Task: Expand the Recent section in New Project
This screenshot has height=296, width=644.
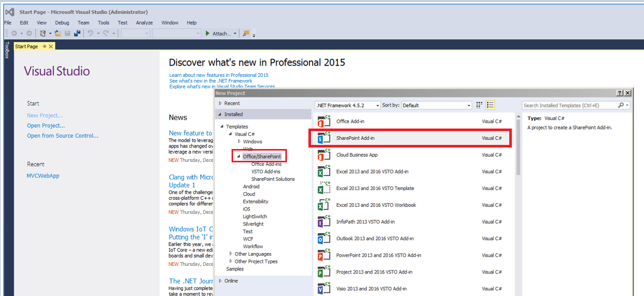Action: (220, 103)
